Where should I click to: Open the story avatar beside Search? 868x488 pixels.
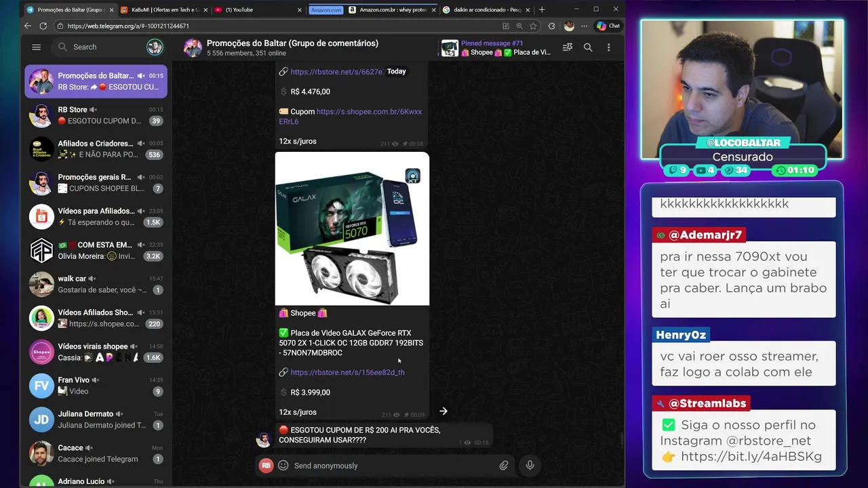[155, 47]
